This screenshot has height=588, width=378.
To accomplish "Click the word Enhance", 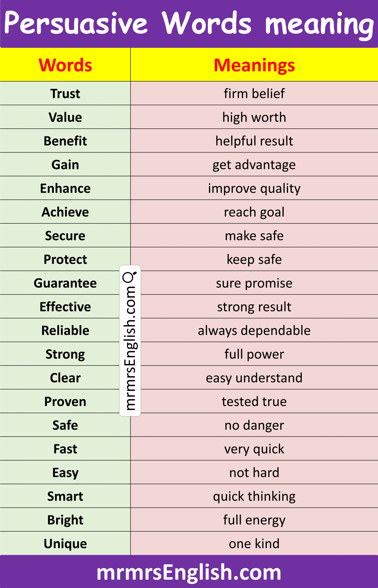I will (x=65, y=188).
